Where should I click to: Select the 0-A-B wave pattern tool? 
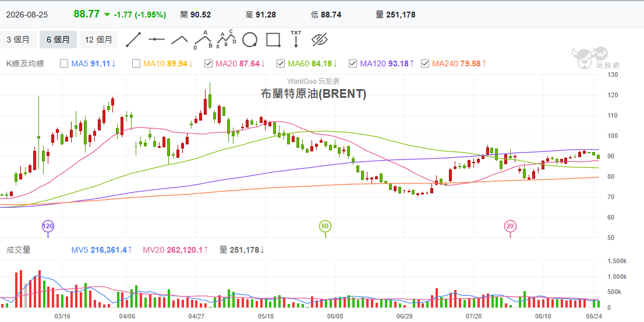coord(203,39)
